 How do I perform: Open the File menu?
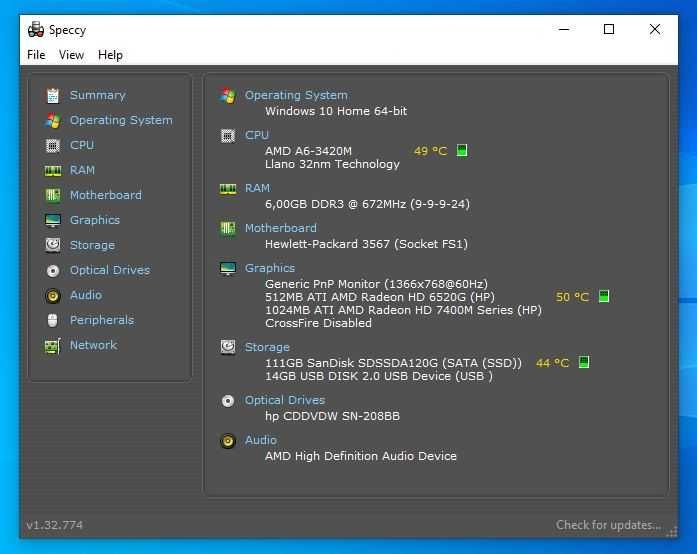(36, 55)
